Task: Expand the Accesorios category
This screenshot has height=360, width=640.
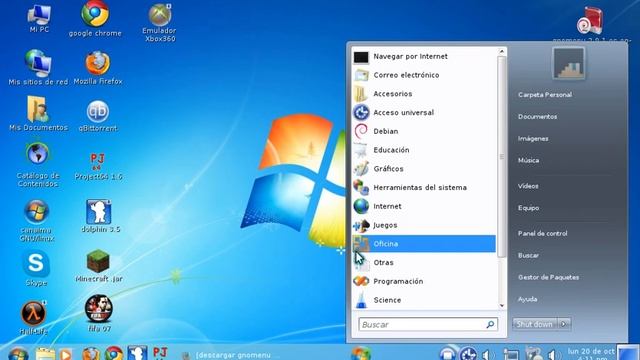Action: 424,94
